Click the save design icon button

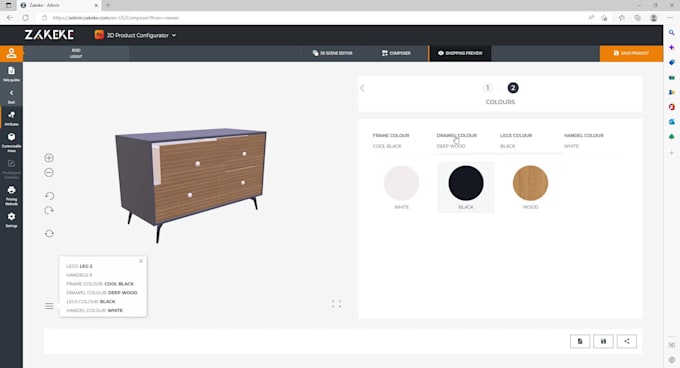(x=603, y=341)
